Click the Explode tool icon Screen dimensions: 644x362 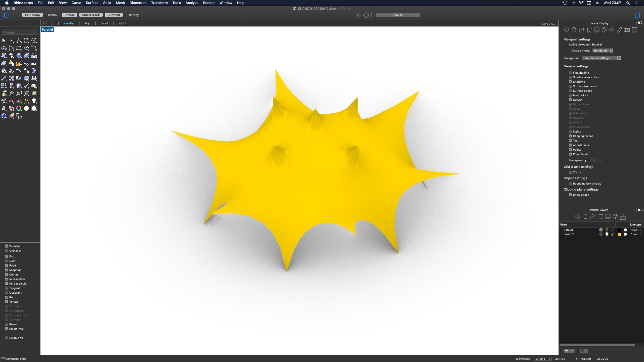coord(19,63)
